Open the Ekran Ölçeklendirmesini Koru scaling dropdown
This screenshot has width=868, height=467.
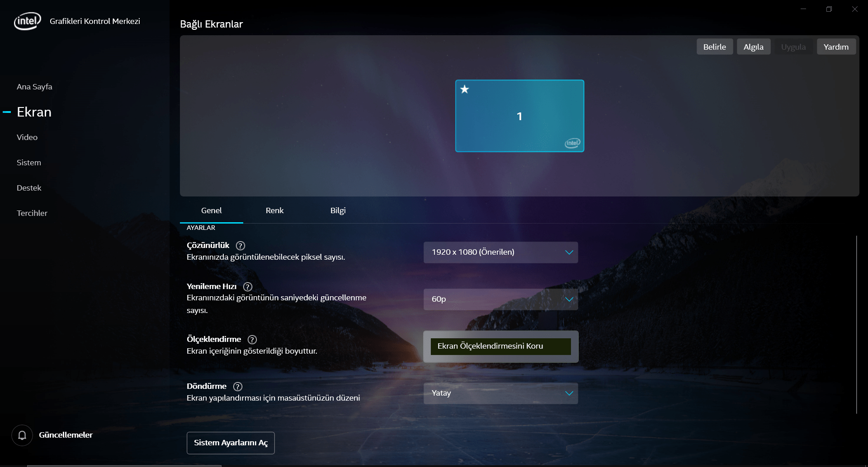(501, 346)
